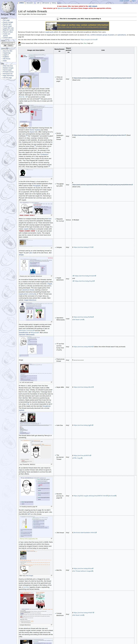Open Contact admin link

[x=8, y=38]
